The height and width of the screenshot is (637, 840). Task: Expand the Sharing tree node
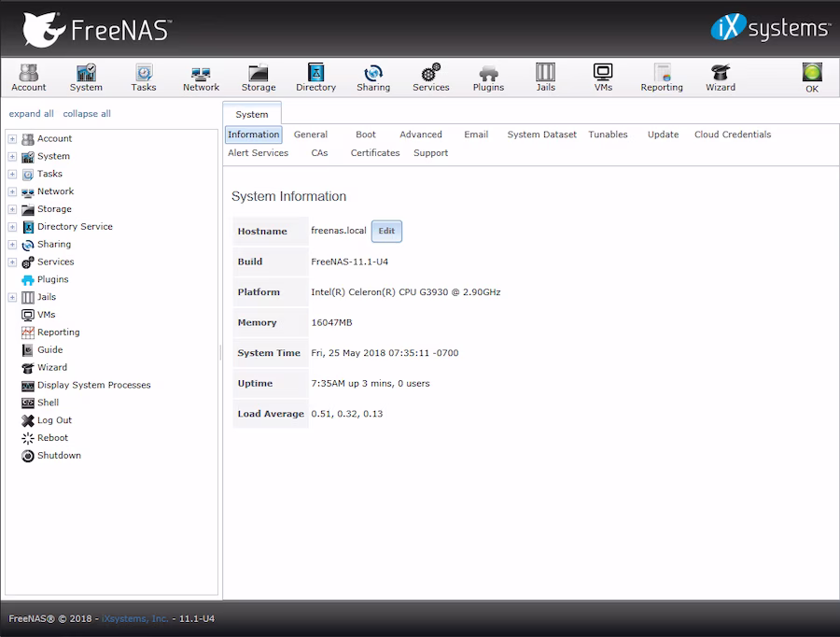12,245
